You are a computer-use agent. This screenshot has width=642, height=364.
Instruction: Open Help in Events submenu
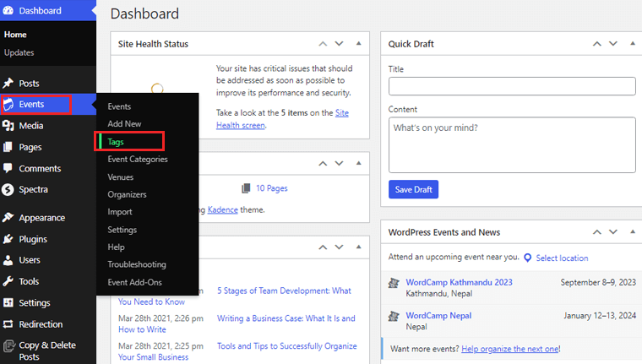click(x=116, y=247)
